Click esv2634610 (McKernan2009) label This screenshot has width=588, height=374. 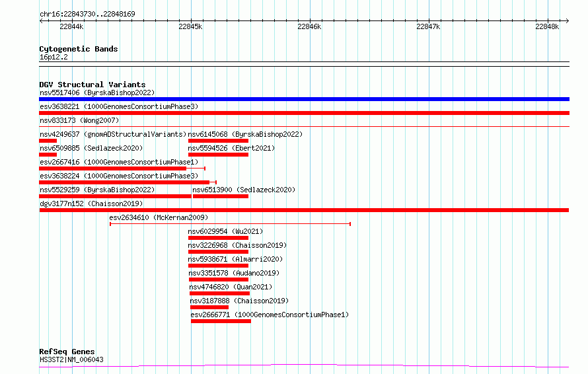point(159,217)
